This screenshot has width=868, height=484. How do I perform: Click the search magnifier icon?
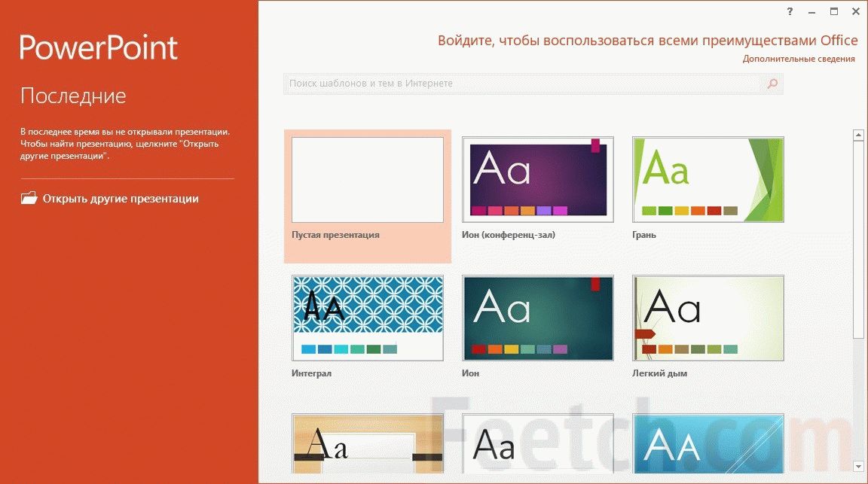[772, 84]
